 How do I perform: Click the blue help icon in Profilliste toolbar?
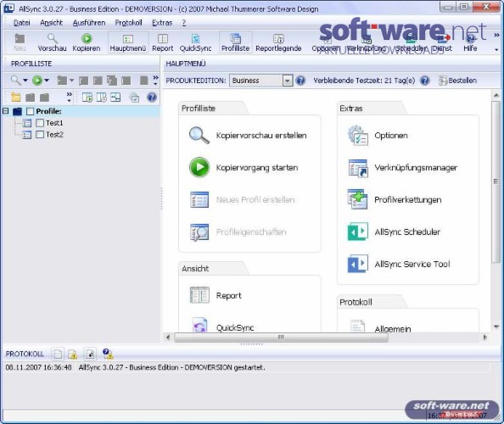(151, 97)
